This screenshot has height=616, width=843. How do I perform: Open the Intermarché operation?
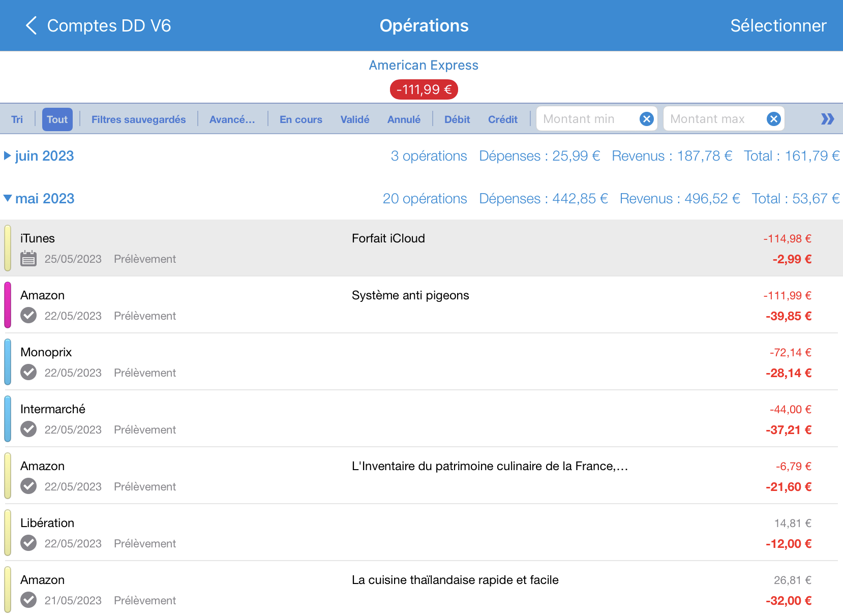tap(421, 419)
